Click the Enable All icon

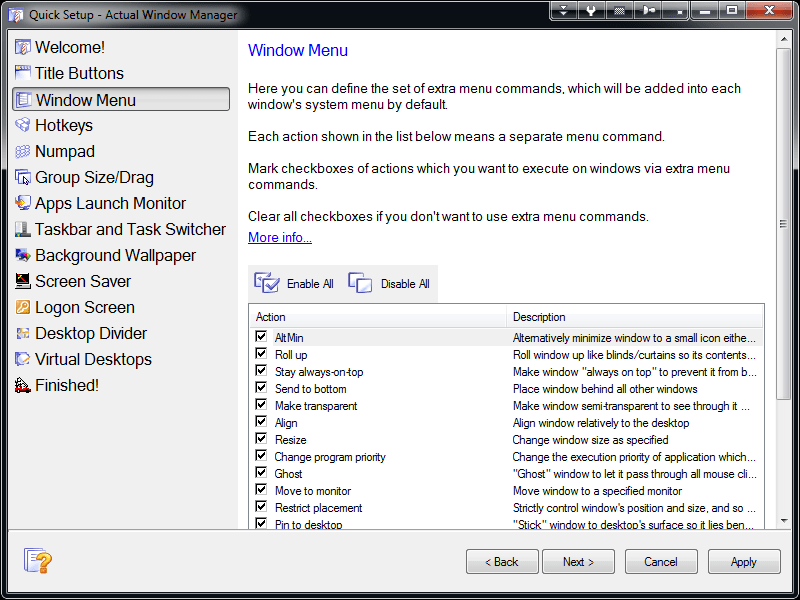(267, 283)
